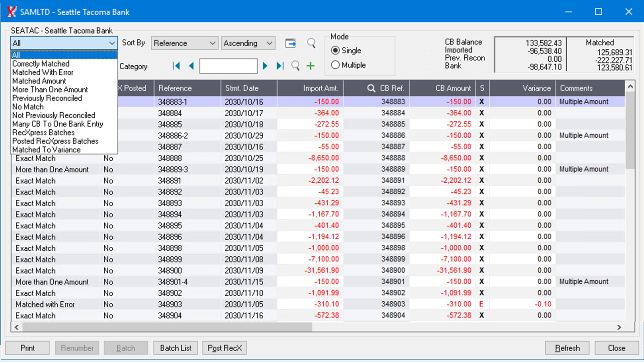This screenshot has width=644, height=362.
Task: Open the CB Ref. column finder icon
Action: click(371, 88)
